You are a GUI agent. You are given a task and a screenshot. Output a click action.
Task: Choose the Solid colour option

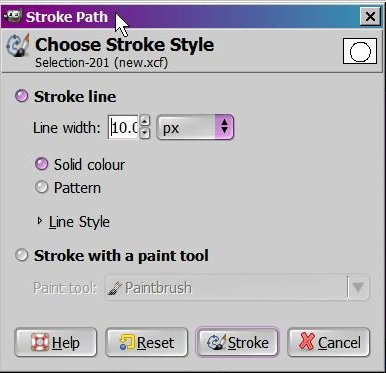41,164
